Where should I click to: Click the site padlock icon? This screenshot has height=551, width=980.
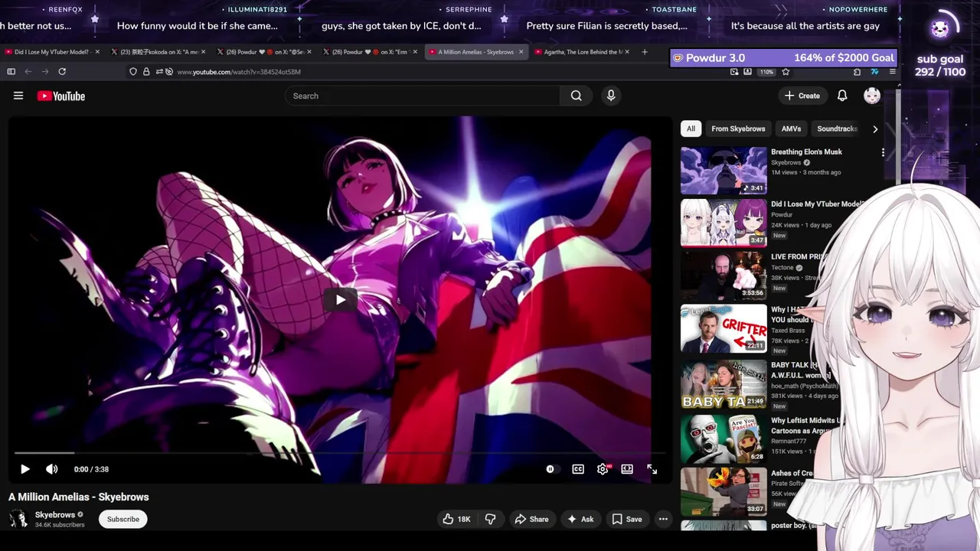click(x=146, y=71)
